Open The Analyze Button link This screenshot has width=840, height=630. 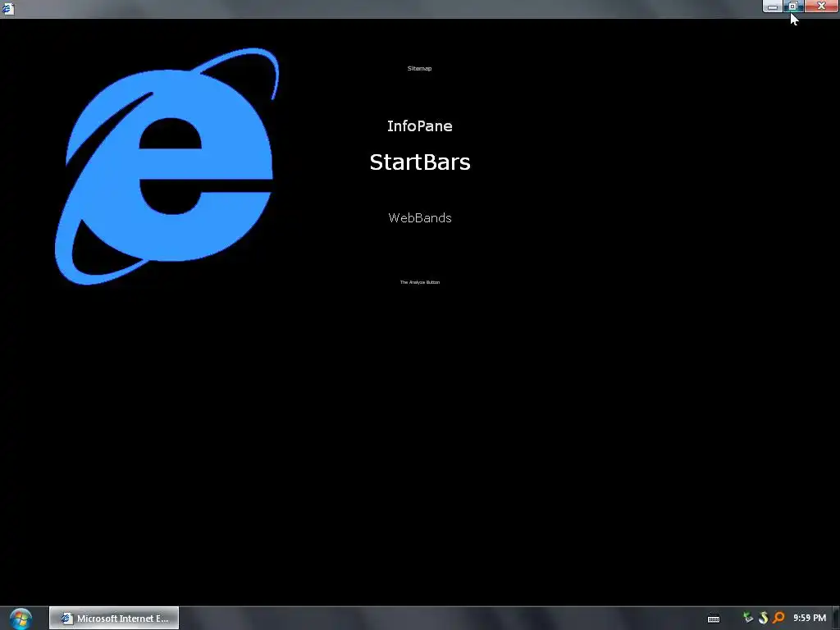coord(420,282)
